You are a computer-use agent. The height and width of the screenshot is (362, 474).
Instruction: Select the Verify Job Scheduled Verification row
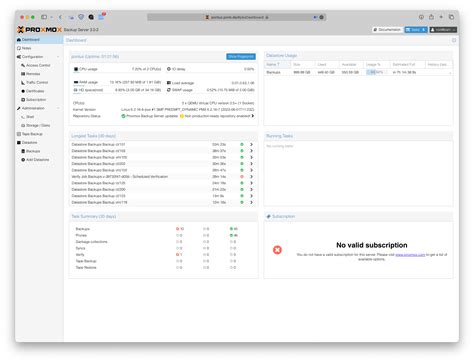tap(163, 177)
